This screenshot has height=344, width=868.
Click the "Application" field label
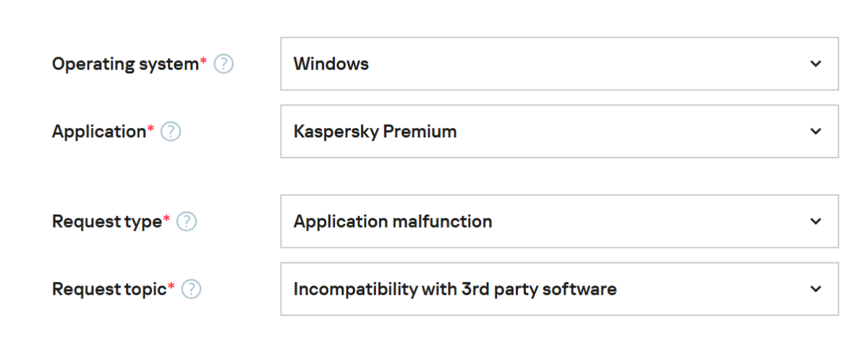[99, 132]
